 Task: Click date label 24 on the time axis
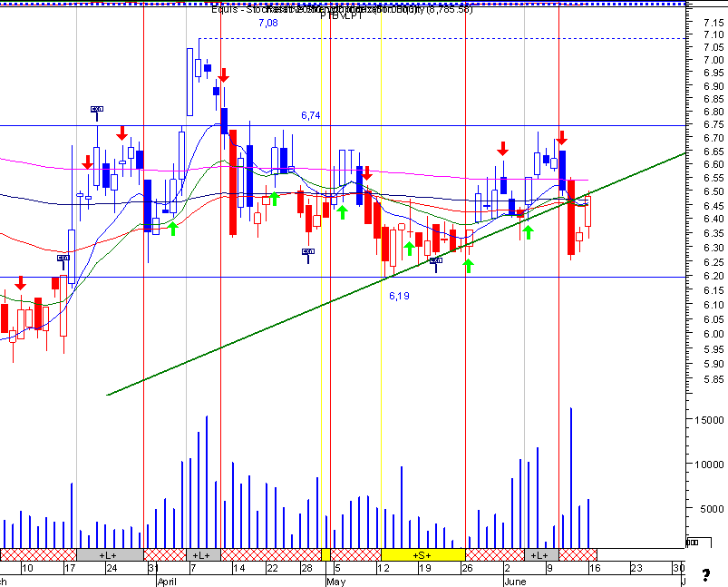pos(112,568)
